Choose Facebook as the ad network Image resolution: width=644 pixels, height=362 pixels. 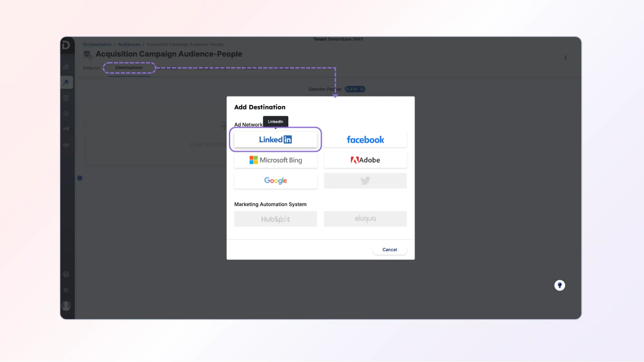tap(365, 139)
